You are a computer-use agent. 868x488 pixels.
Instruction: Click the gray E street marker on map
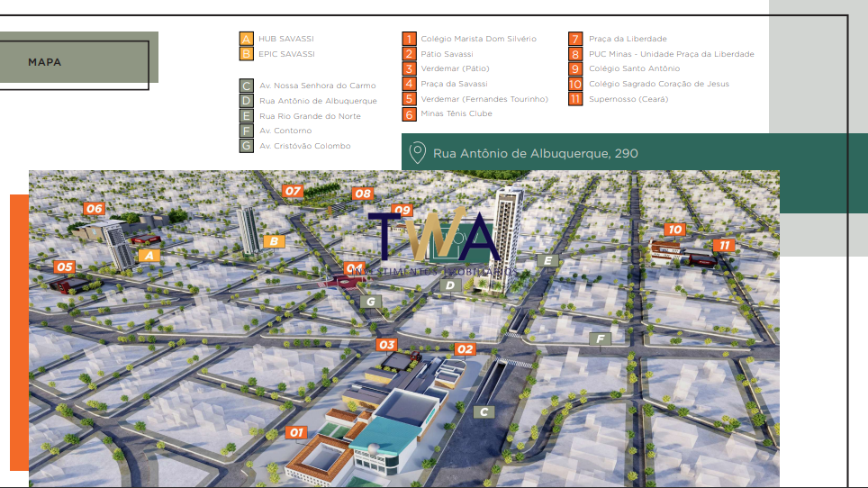tap(547, 261)
